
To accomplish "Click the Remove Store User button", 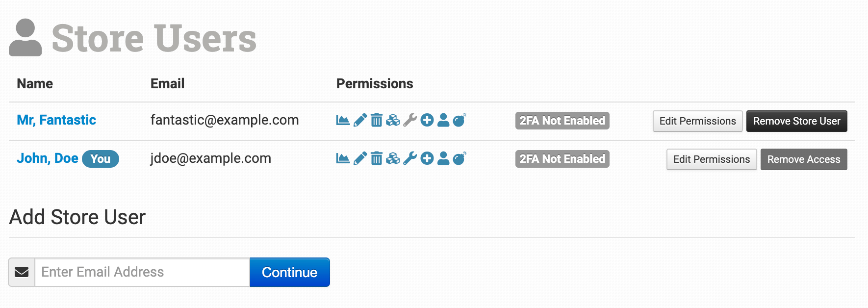I will click(797, 121).
